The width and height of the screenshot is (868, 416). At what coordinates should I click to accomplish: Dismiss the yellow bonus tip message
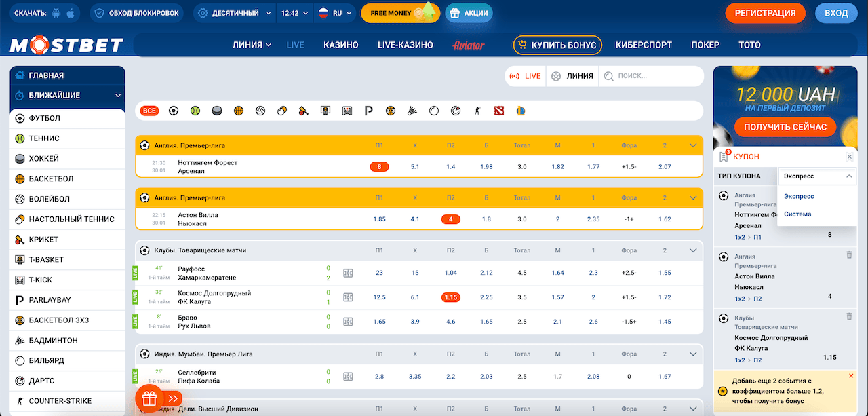click(851, 376)
